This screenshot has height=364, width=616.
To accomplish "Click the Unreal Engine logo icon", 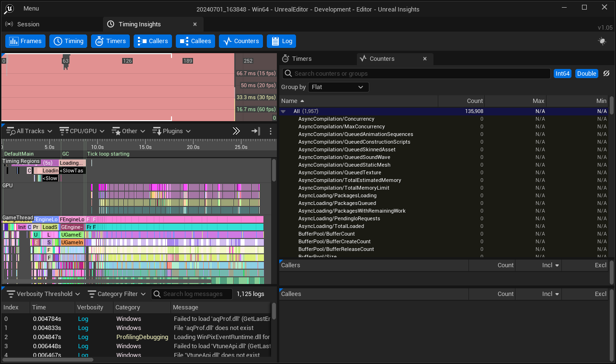I will (10, 9).
